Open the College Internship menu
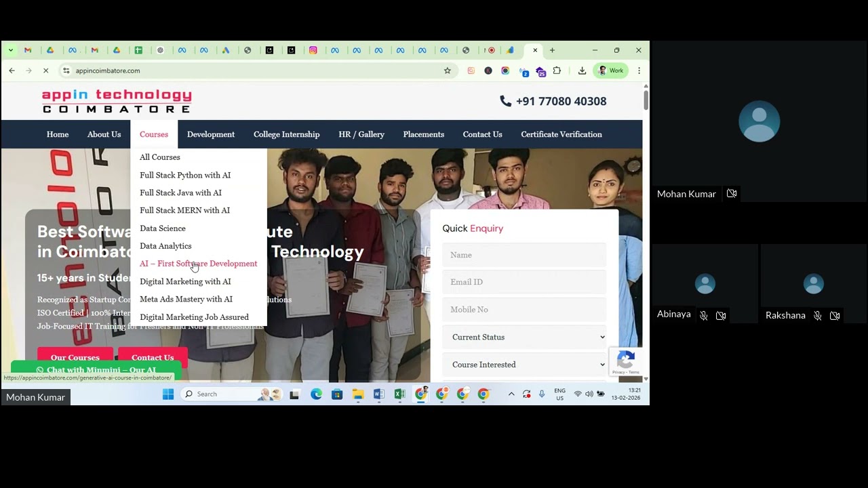This screenshot has width=868, height=488. [x=286, y=134]
